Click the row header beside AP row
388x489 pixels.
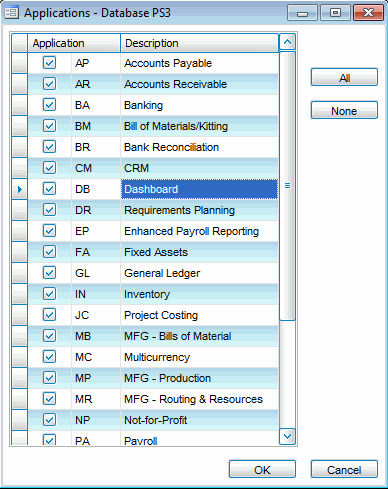coord(19,63)
